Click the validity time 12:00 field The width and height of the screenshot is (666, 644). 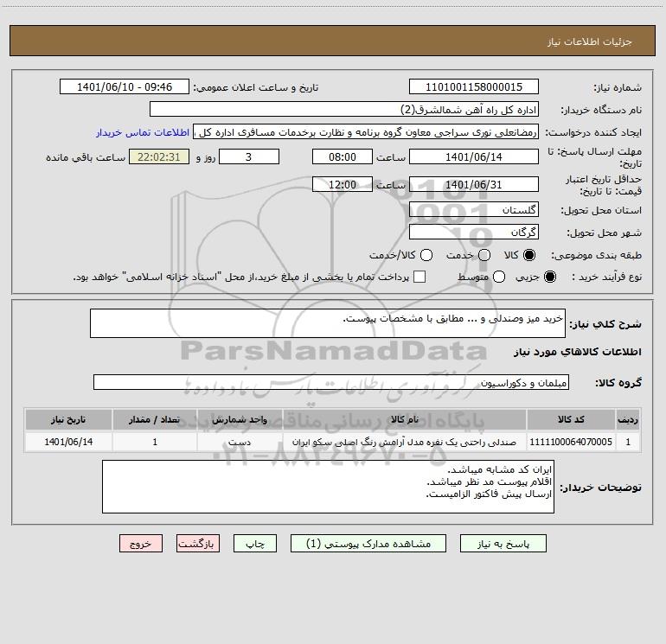click(343, 184)
